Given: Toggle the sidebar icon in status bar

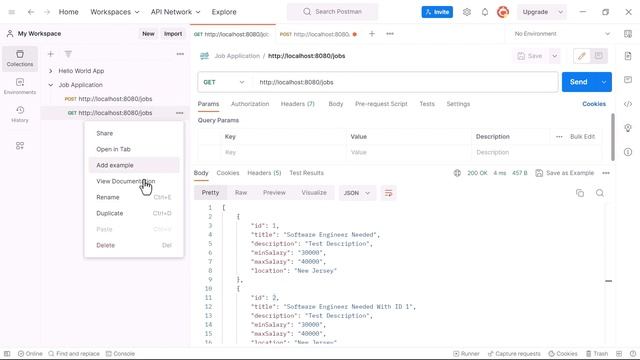Looking at the screenshot, I should tap(7, 354).
